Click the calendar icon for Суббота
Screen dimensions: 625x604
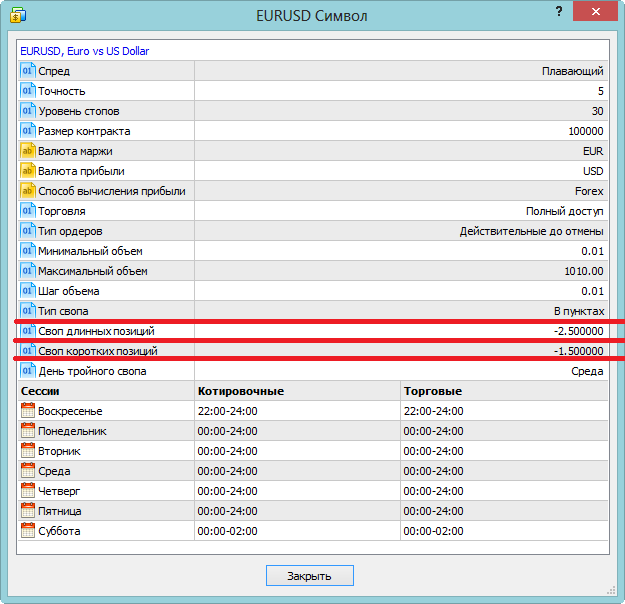pos(28,531)
